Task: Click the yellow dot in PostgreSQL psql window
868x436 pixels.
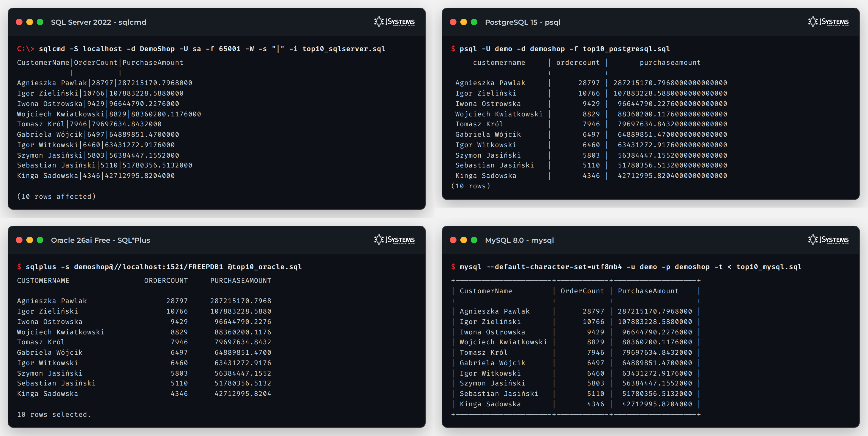Action: click(464, 22)
